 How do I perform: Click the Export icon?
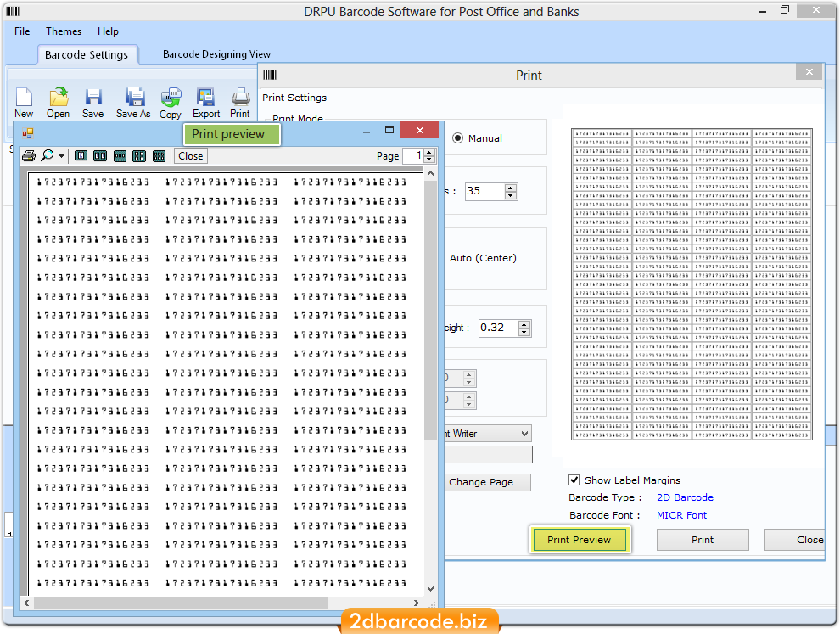[205, 97]
